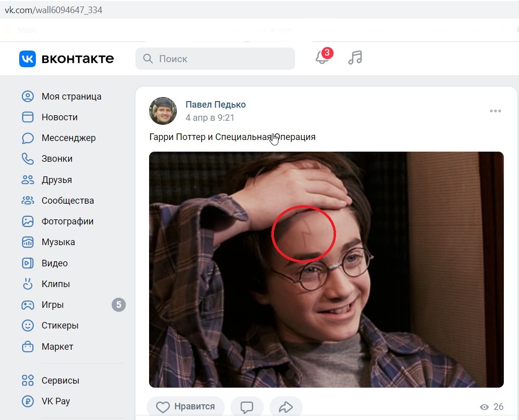Click the Мессенджер chat bubble icon

pos(28,138)
